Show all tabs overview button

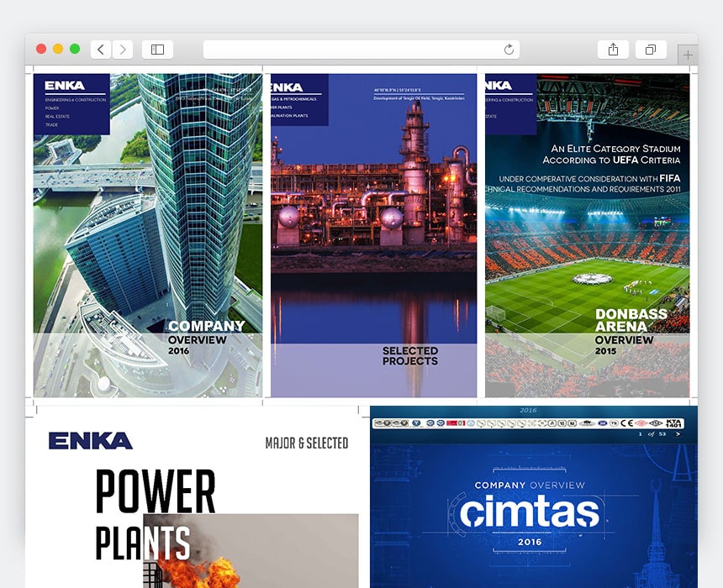tap(651, 50)
